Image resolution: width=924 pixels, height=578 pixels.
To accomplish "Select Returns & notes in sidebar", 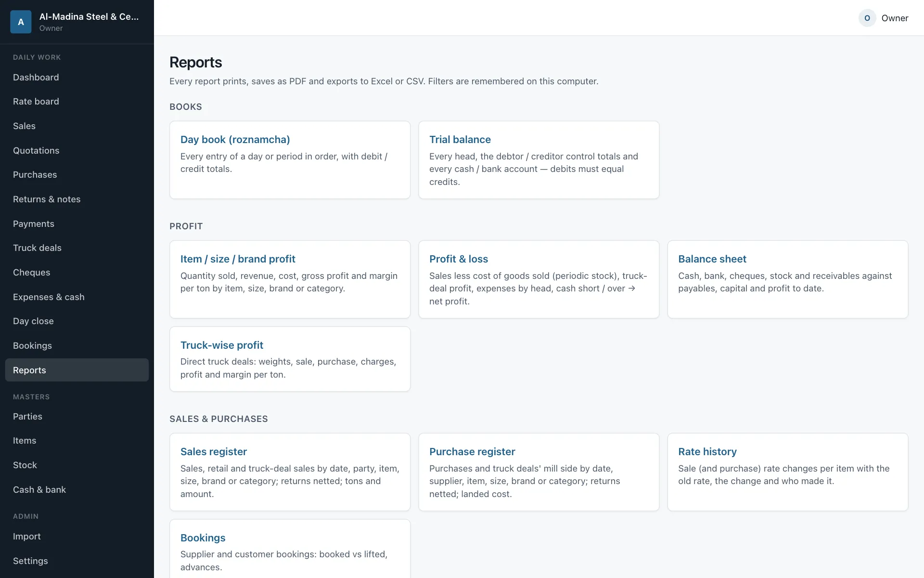I will point(77,199).
